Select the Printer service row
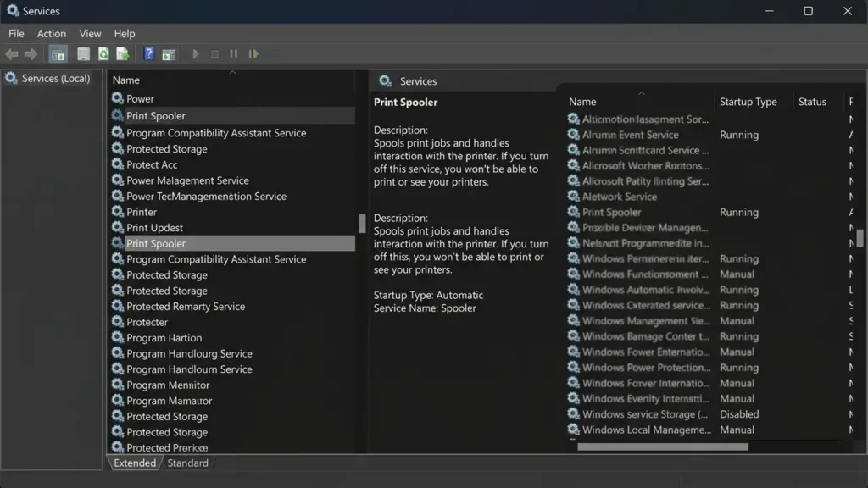Image resolution: width=868 pixels, height=488 pixels. [232, 212]
